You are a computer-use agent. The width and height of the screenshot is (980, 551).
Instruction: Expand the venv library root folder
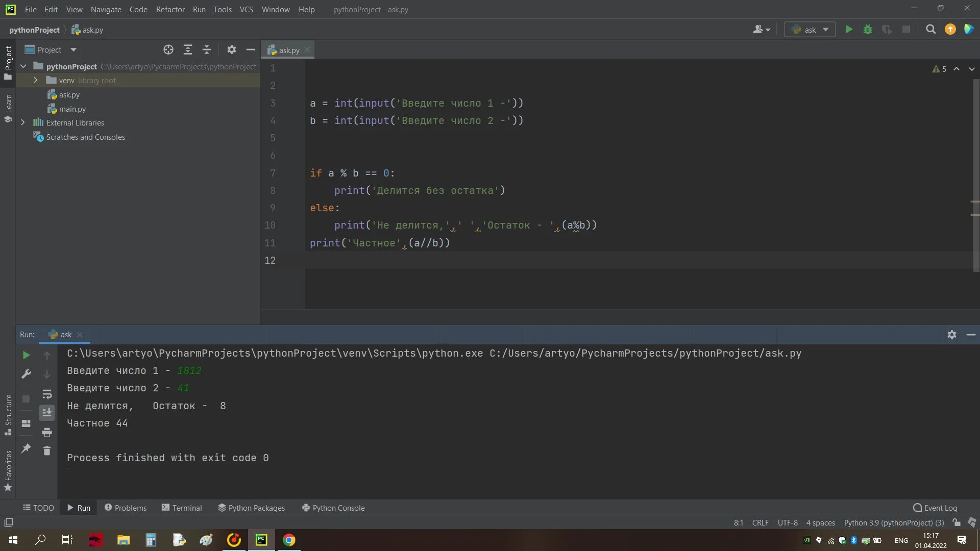tap(35, 80)
